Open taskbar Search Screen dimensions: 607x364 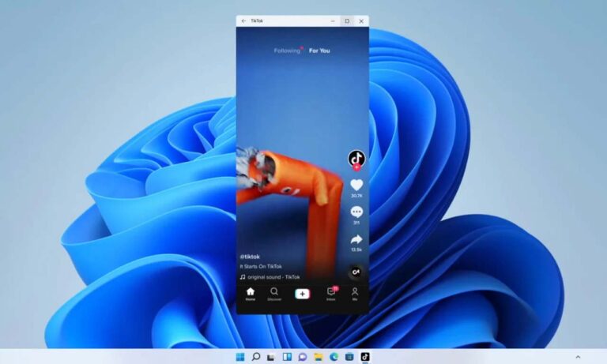(x=255, y=357)
